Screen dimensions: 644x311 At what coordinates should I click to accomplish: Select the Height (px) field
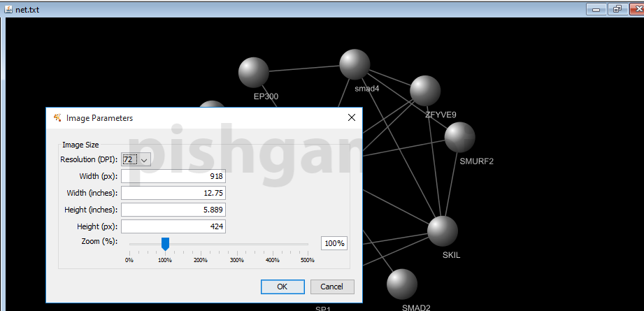click(x=173, y=226)
